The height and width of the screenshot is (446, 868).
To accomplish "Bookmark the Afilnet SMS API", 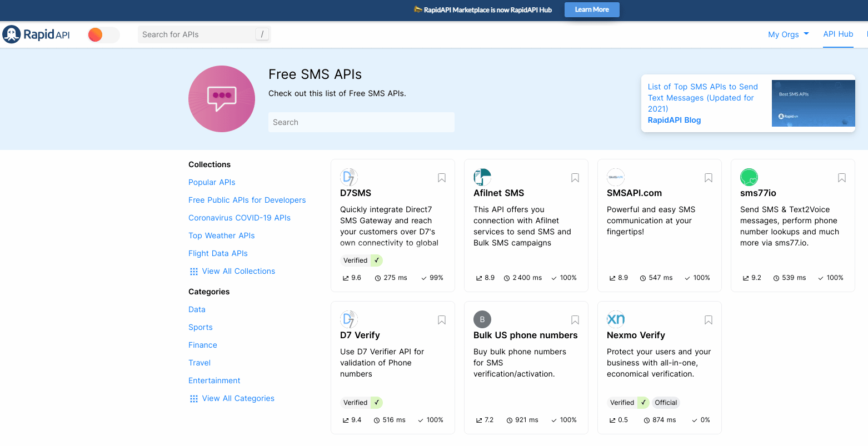I will [x=575, y=178].
